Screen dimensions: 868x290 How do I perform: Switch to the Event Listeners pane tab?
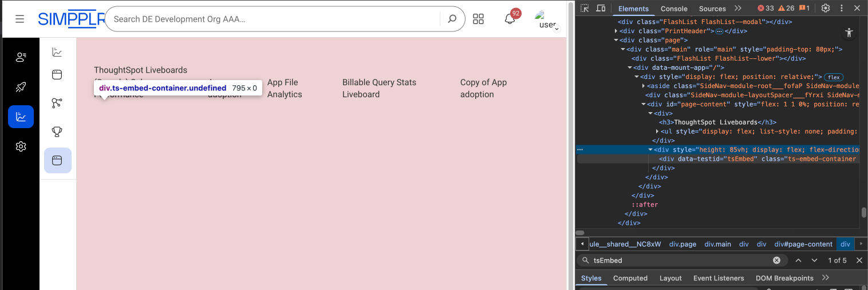point(719,278)
